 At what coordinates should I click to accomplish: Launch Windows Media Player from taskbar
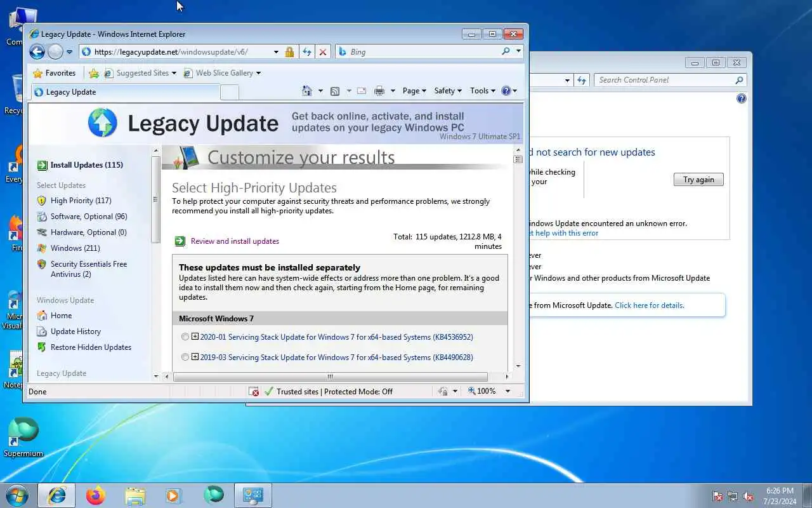tap(174, 495)
